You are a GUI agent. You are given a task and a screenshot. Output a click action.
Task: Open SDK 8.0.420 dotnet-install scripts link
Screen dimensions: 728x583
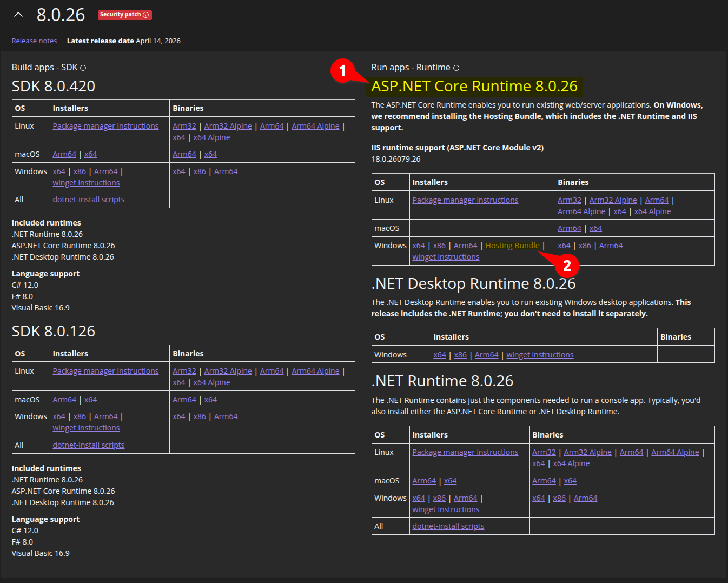pos(88,200)
